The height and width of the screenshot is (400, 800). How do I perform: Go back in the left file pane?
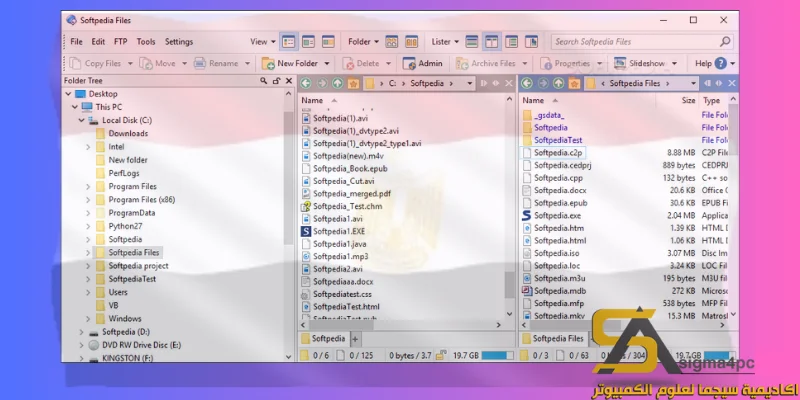306,83
